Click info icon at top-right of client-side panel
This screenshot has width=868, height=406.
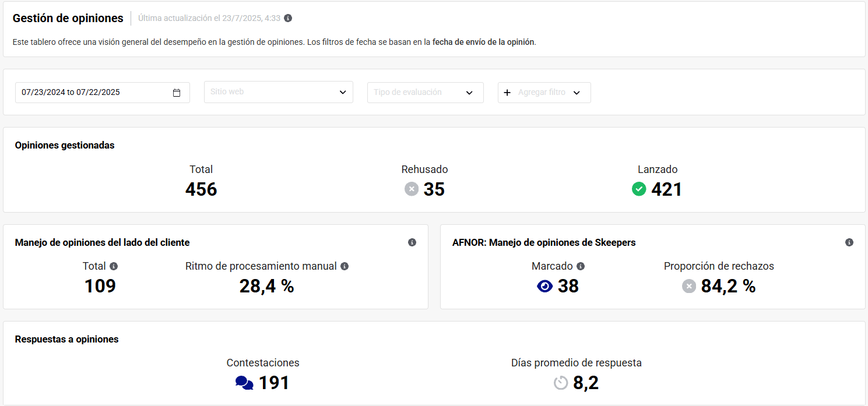(412, 242)
